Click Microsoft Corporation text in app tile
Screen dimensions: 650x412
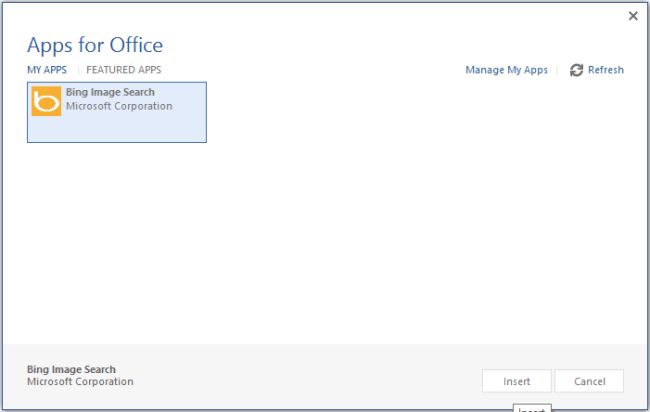[x=119, y=106]
